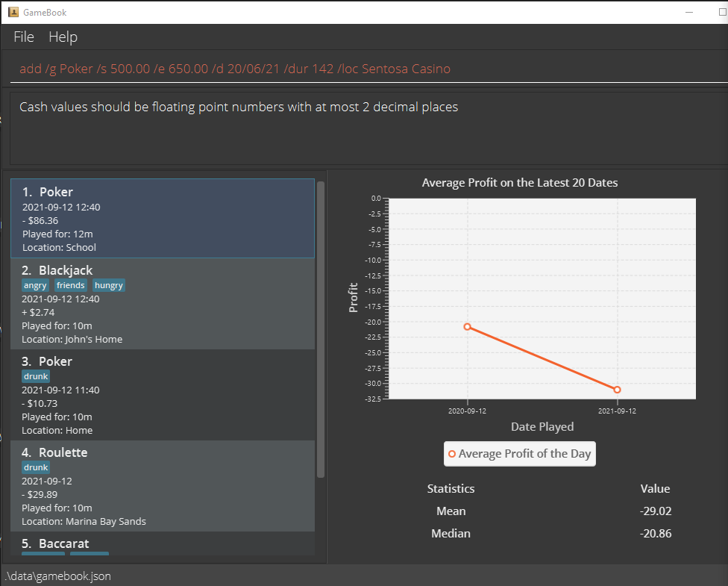728x586 pixels.
Task: Click Location: John's Home text
Action: tap(72, 339)
